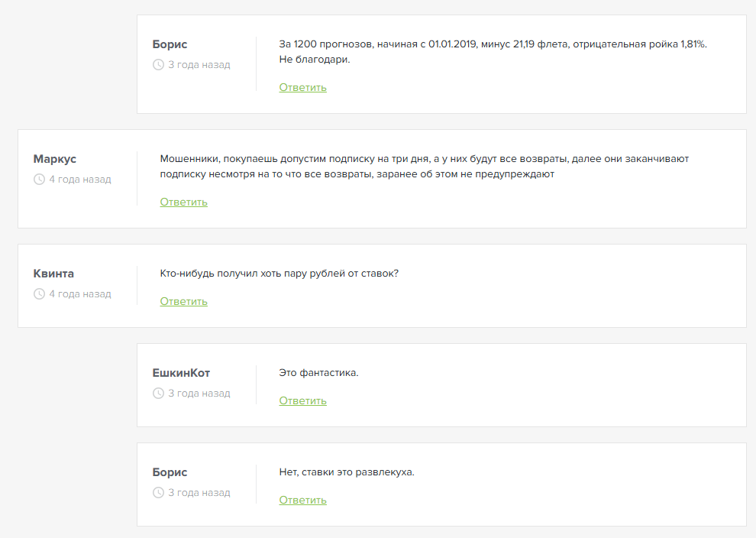Reply to Борис's comment about 1200 прогнозов

click(x=302, y=87)
